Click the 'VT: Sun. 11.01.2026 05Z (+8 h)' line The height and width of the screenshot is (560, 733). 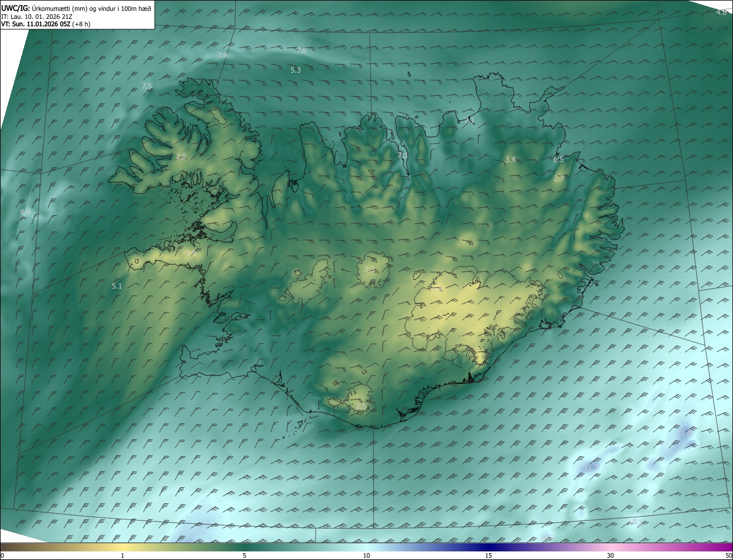click(x=46, y=24)
